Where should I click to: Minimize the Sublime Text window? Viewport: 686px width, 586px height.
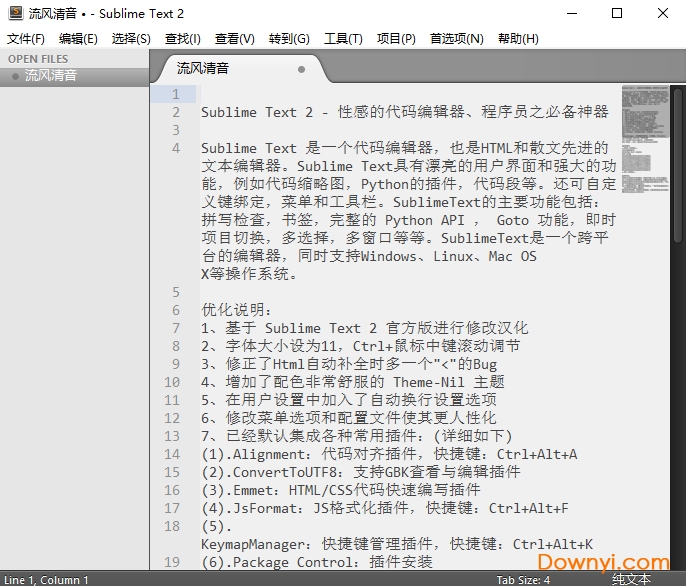570,14
